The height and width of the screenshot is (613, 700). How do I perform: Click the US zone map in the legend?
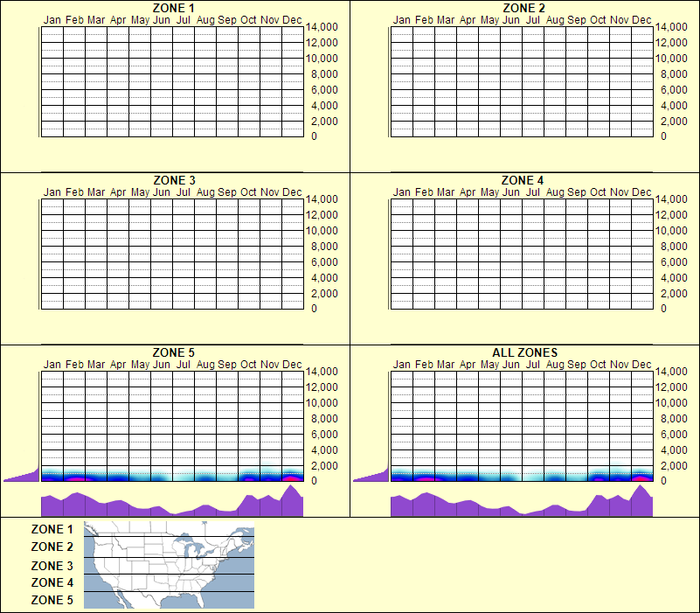click(168, 564)
